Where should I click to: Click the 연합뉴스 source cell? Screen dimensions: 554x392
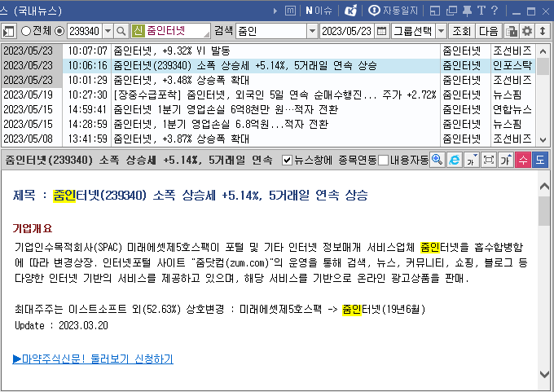(512, 109)
